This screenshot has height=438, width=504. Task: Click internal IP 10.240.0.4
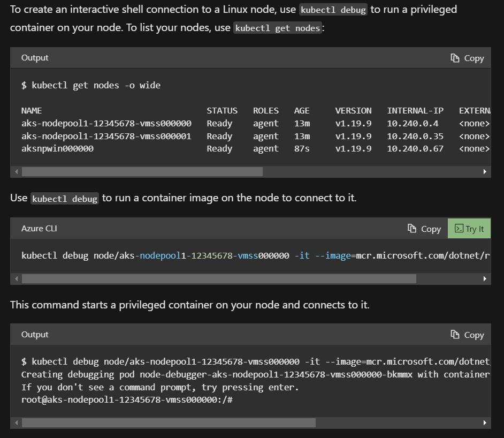413,124
